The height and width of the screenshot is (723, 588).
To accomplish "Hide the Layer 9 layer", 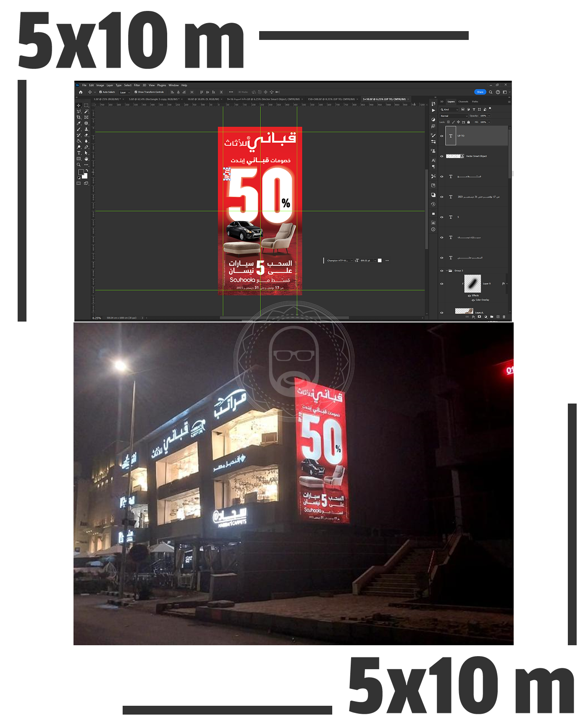I will coord(442,284).
